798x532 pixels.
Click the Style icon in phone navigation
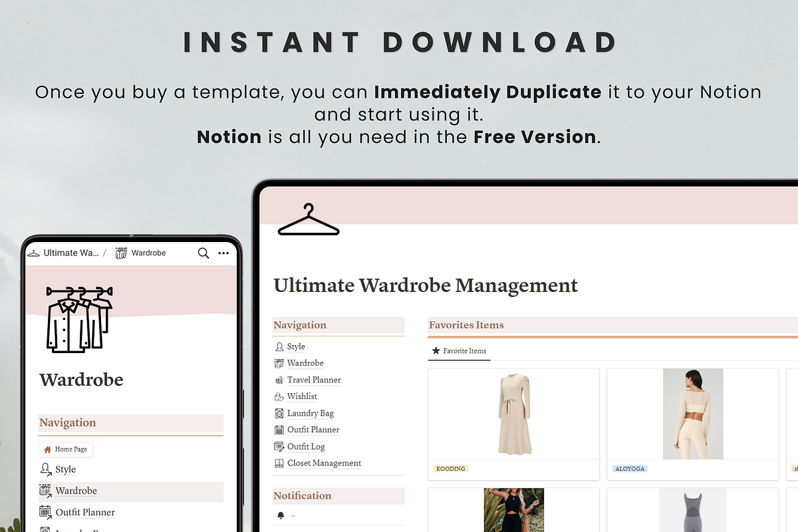[x=45, y=469]
